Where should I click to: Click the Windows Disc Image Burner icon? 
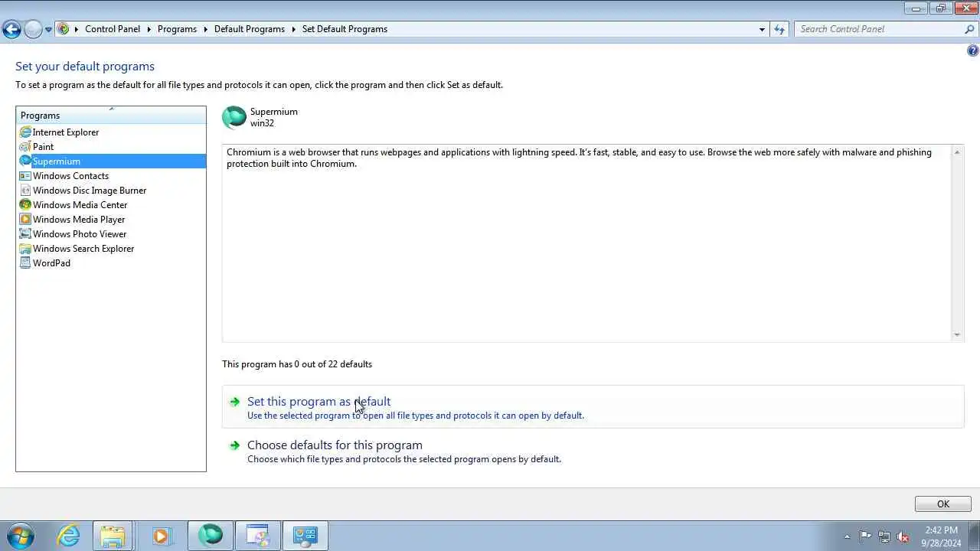pyautogui.click(x=25, y=191)
